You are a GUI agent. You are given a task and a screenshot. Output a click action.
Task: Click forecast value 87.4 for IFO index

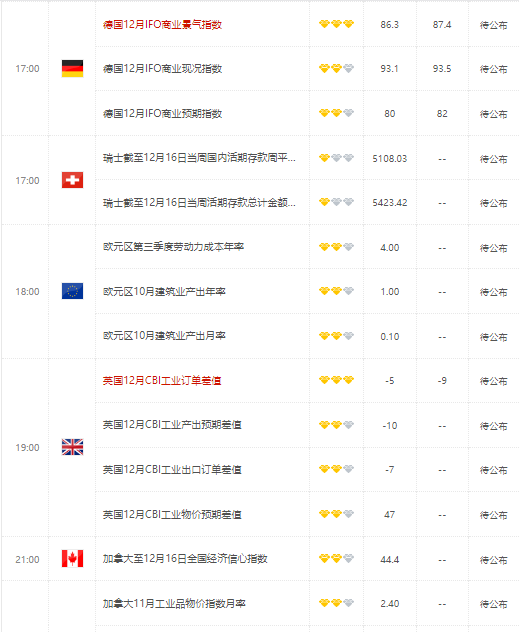pyautogui.click(x=442, y=25)
